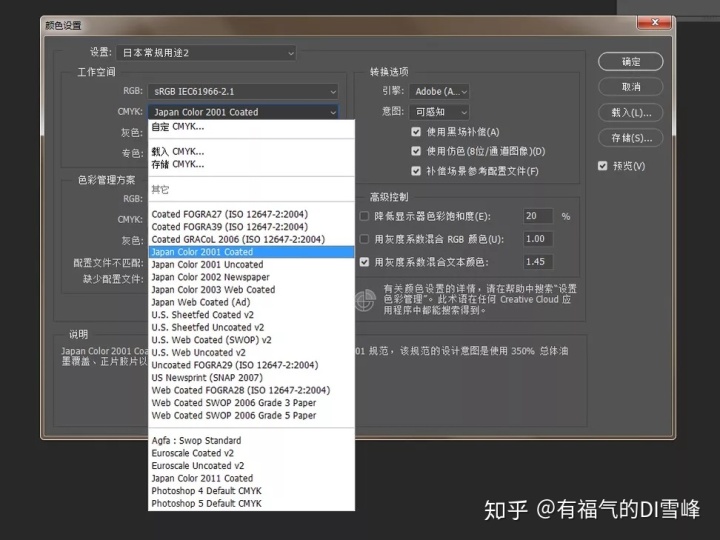Select U.S. Sheetfed Uncoated v2
Screen dimensions: 720x540
click(251, 327)
